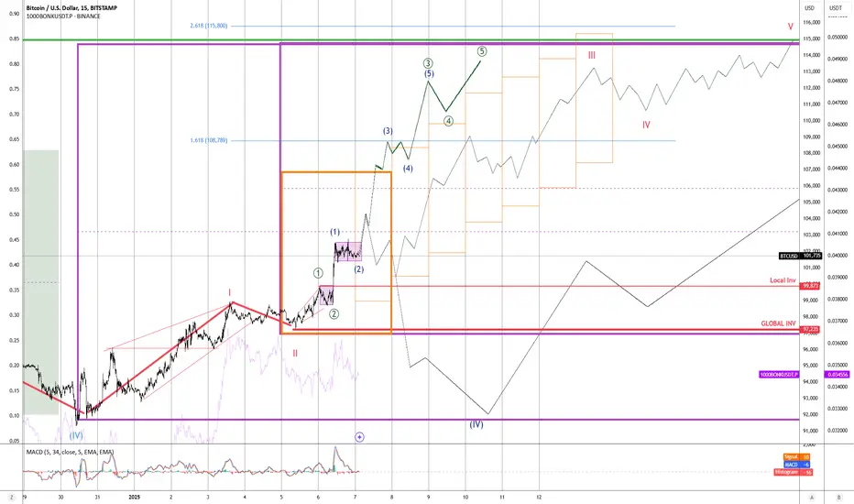
Task: Select the green circled 5 wave label
Action: tap(482, 51)
